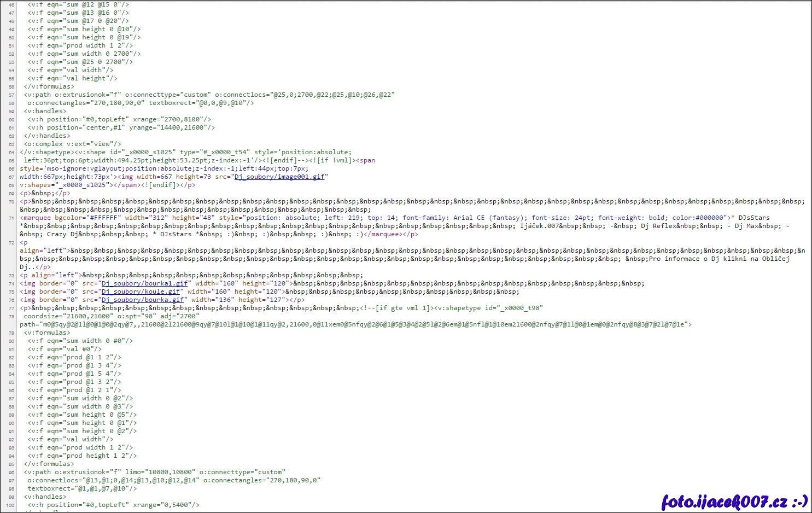Image resolution: width=812 pixels, height=513 pixels.
Task: Select line number 100 in the gutter
Action: click(10, 505)
